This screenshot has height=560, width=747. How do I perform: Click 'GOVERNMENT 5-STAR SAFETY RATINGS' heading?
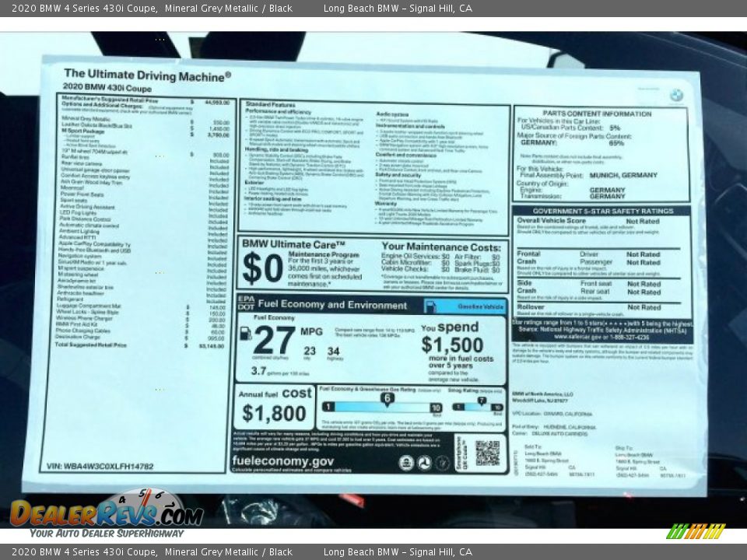(x=602, y=211)
